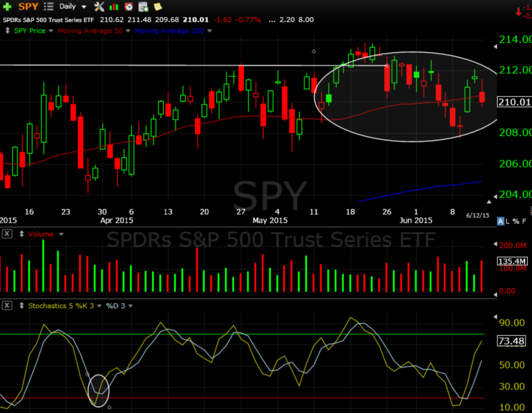Click the %D 3 label

pos(115,306)
